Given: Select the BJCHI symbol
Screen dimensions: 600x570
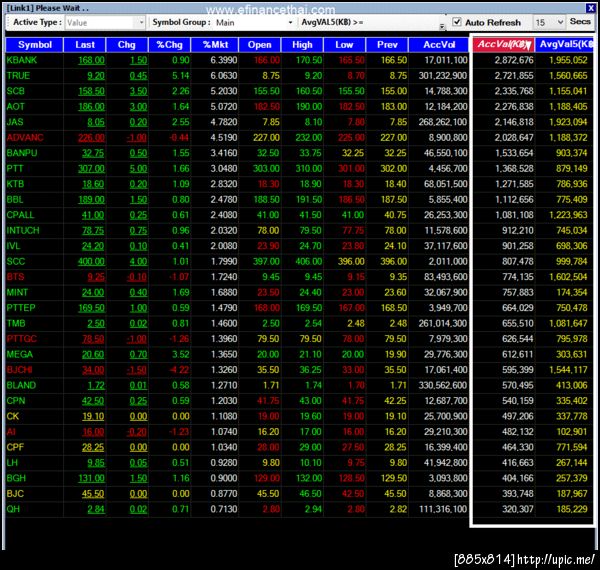Looking at the screenshot, I should pos(20,370).
